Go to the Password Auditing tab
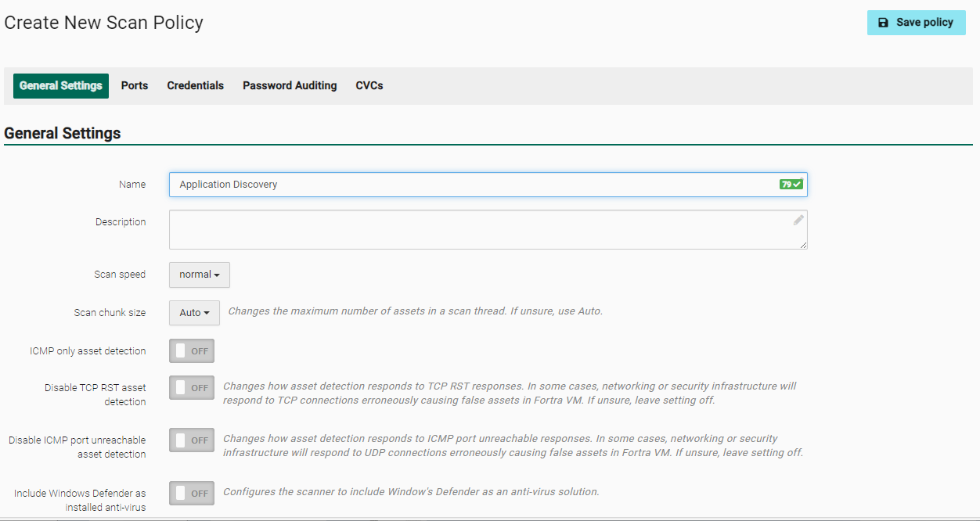Viewport: 980px width, 521px height. tap(290, 86)
